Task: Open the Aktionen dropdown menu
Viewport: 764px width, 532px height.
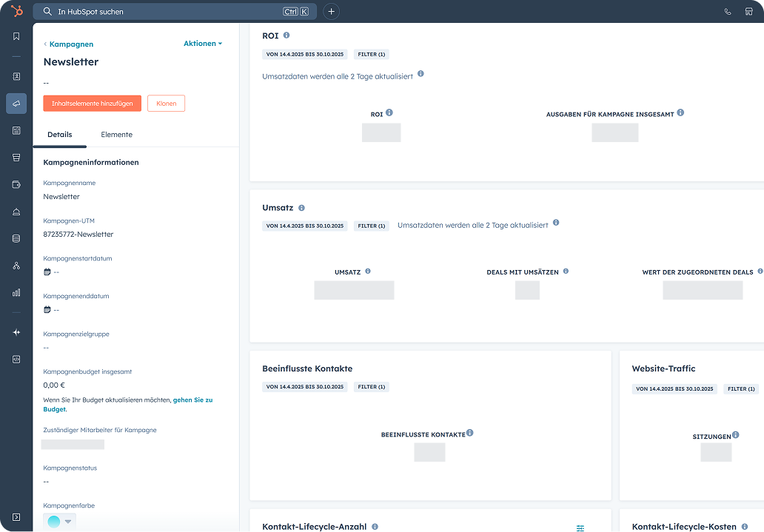Action: click(x=203, y=44)
